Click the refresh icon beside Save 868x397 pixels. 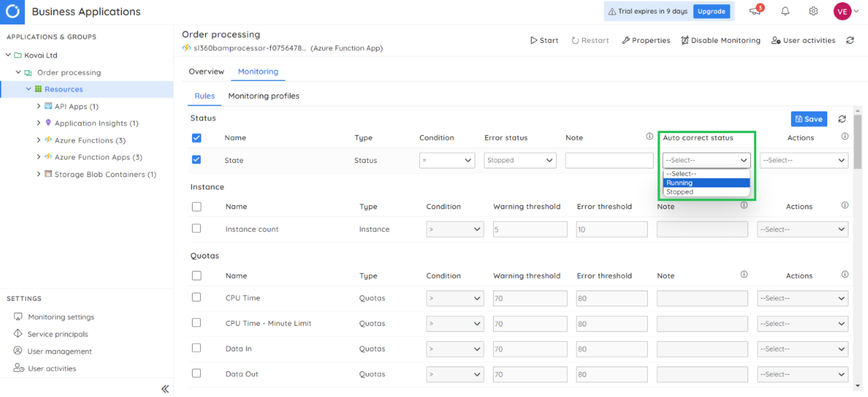[841, 119]
